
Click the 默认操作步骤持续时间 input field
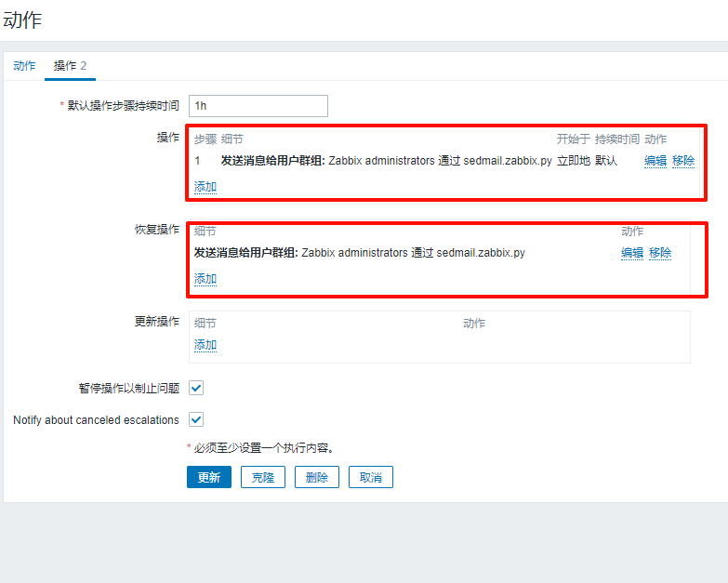pos(258,106)
